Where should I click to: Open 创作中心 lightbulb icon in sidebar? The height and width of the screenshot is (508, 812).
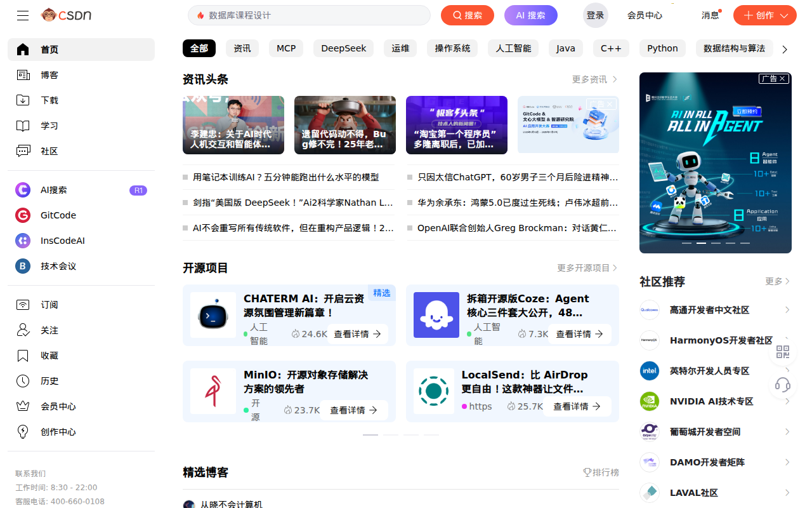click(23, 432)
